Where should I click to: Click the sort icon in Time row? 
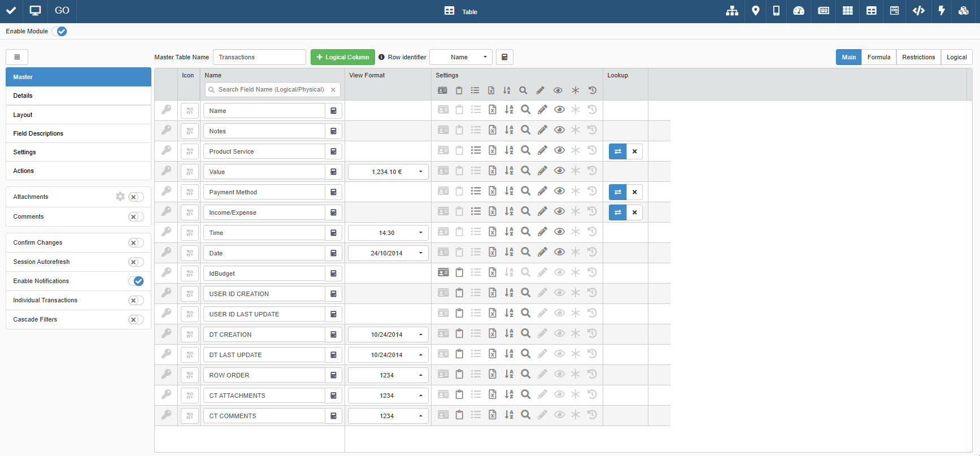pyautogui.click(x=509, y=232)
